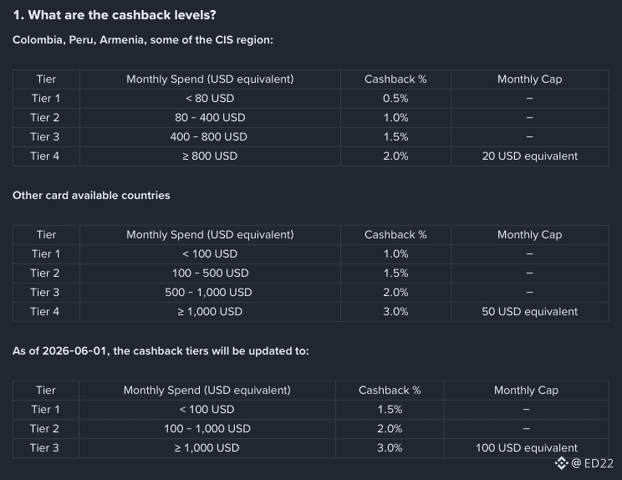
Task: Click heading 'What are the cashback levels?'
Action: (115, 15)
